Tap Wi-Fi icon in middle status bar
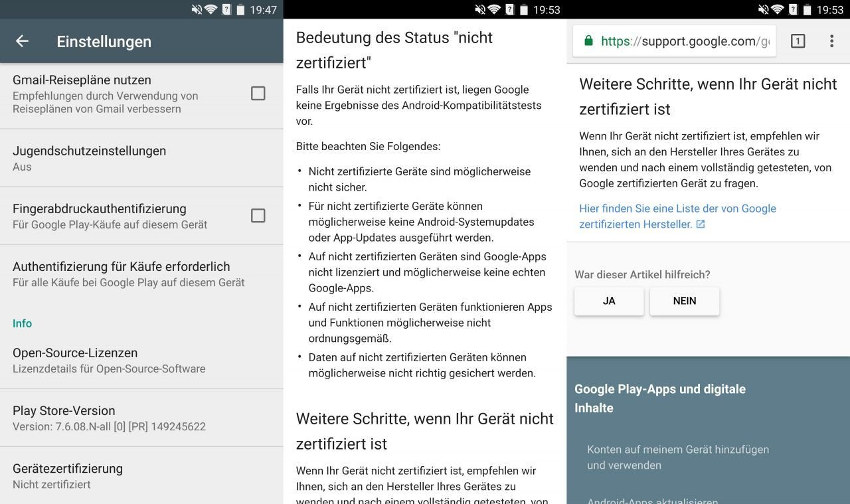850x504 pixels. click(x=494, y=9)
